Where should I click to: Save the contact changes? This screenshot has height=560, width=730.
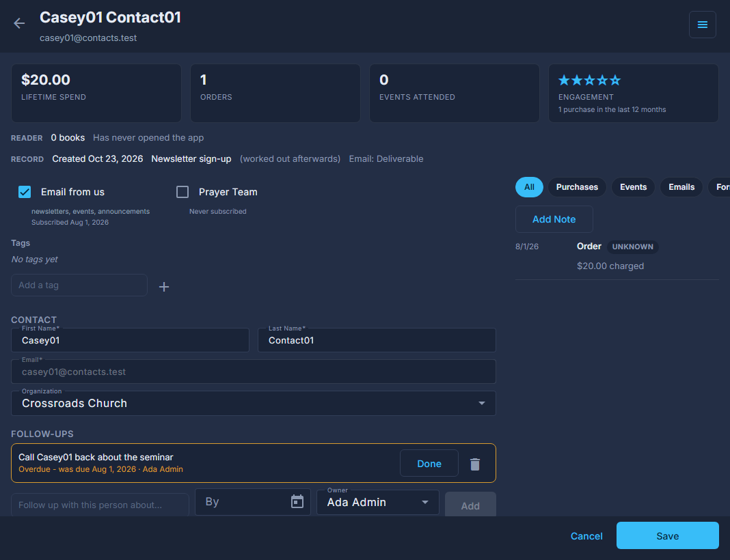[668, 536]
